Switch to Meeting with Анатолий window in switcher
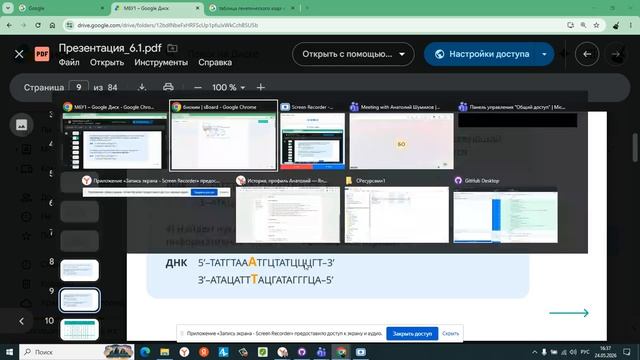 (402, 136)
